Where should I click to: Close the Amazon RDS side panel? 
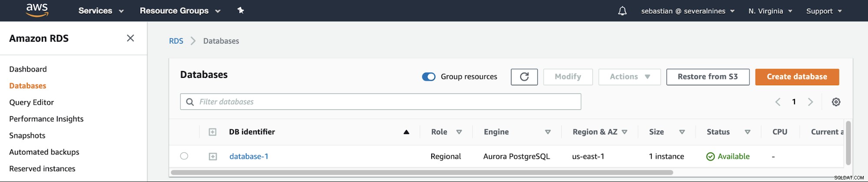point(130,38)
